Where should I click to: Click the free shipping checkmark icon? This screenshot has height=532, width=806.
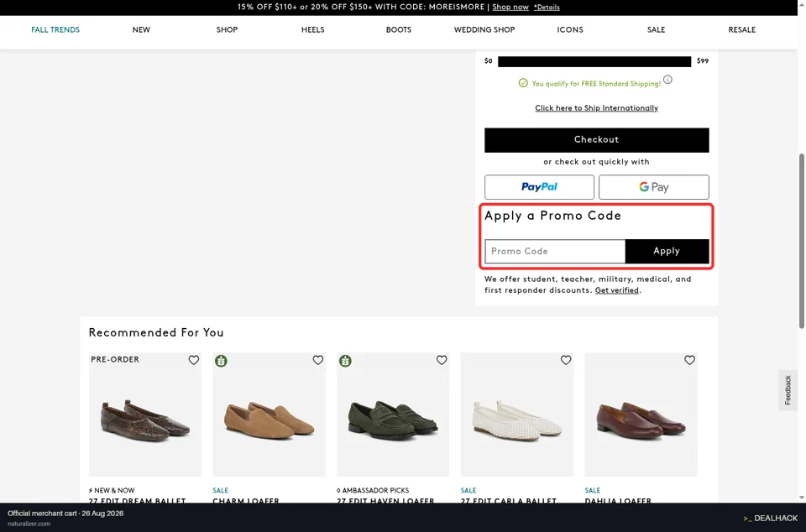523,83
